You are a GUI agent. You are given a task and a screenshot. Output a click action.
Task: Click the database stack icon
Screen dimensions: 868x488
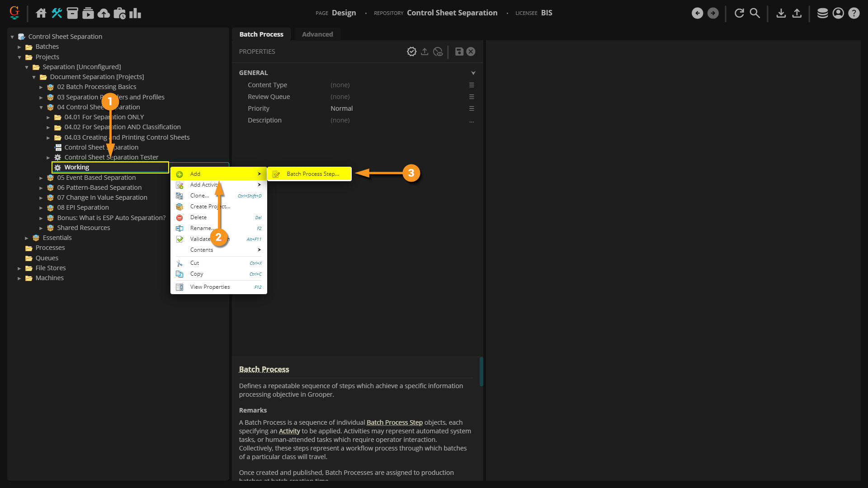[x=822, y=13]
